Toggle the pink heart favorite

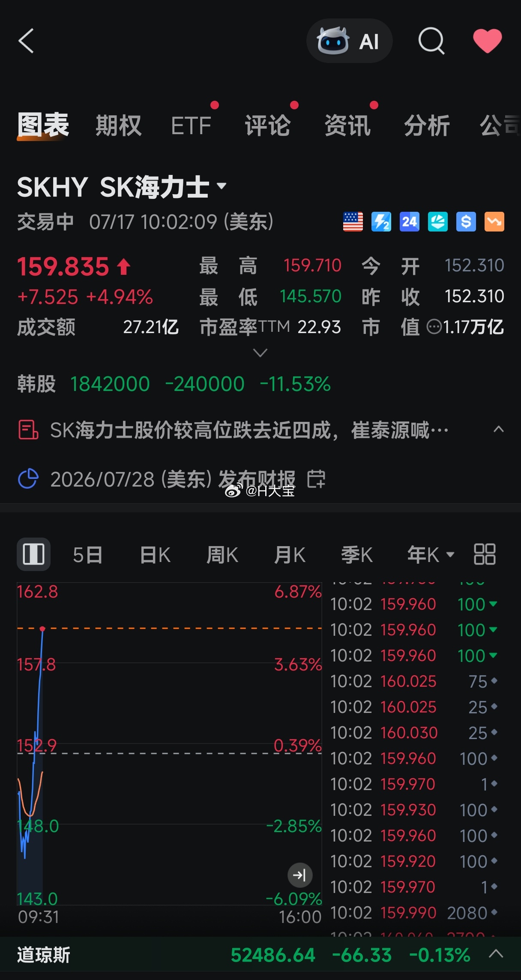pos(487,41)
